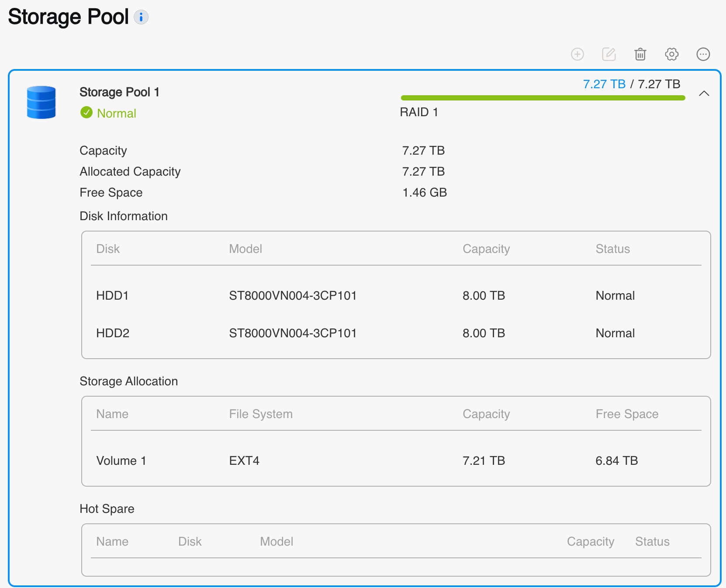Click the green capacity usage bar
726x588 pixels.
pyautogui.click(x=543, y=98)
